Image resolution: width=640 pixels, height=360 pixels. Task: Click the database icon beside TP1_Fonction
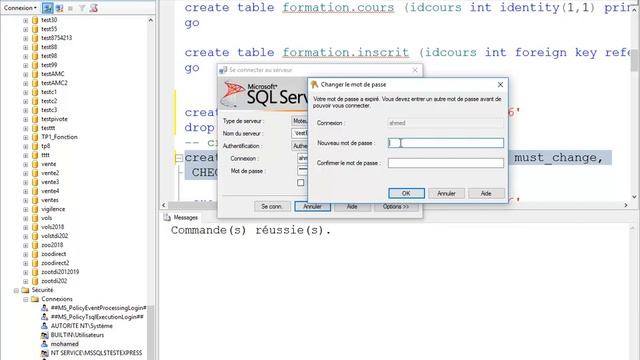35,137
